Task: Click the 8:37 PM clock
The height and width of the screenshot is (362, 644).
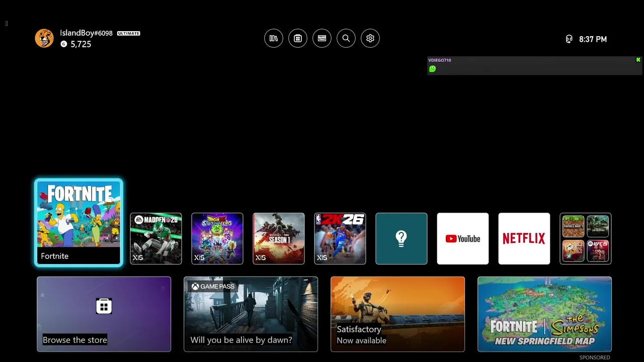Action: click(x=593, y=39)
